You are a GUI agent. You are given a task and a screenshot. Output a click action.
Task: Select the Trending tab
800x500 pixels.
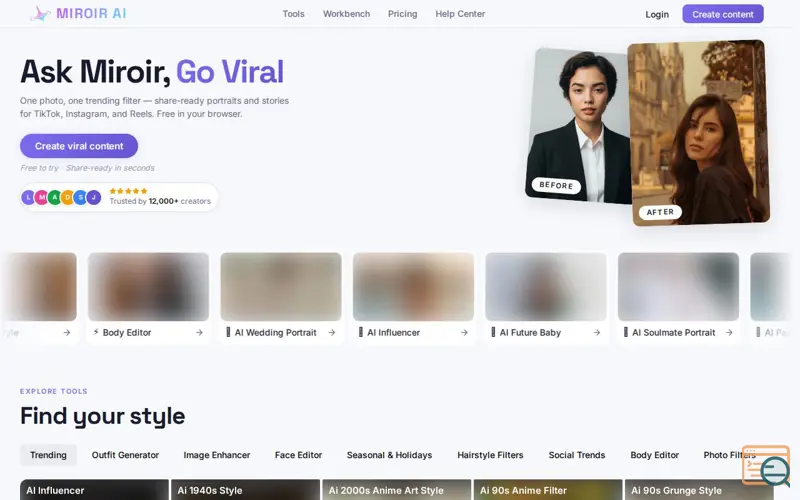point(48,455)
